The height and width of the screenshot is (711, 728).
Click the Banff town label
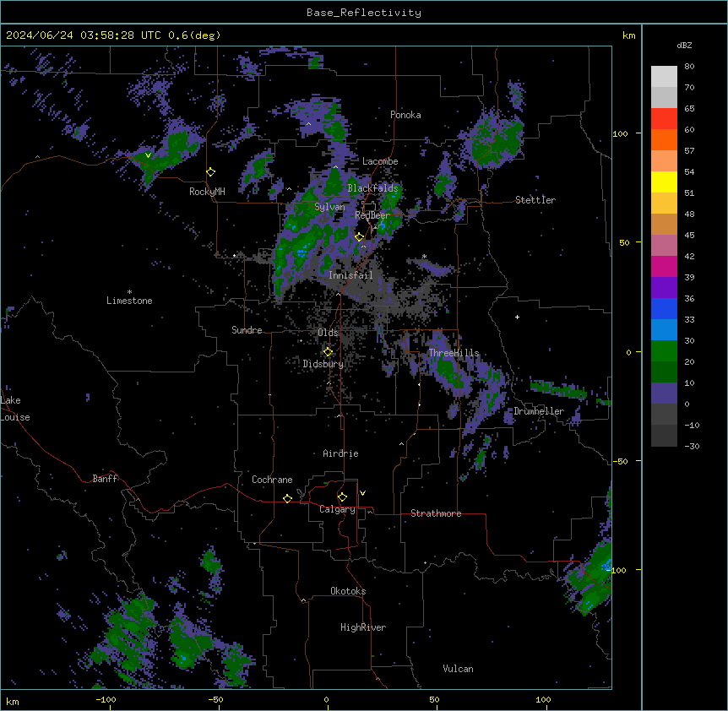click(105, 479)
